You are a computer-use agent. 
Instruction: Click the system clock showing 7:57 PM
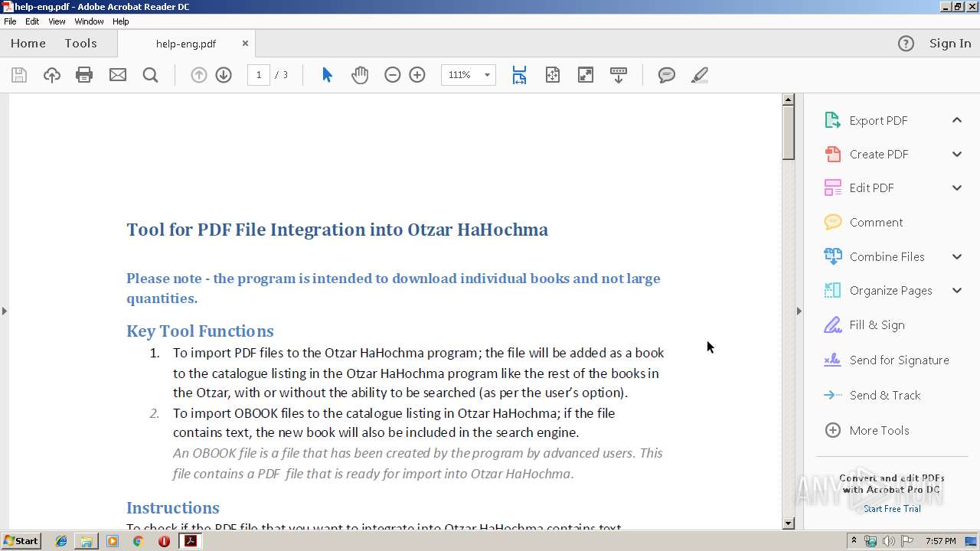click(x=940, y=541)
